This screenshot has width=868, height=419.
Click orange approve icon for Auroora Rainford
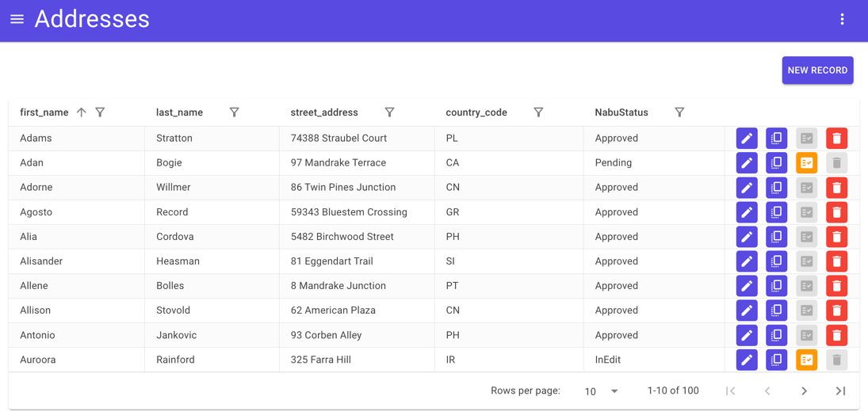[x=806, y=360]
